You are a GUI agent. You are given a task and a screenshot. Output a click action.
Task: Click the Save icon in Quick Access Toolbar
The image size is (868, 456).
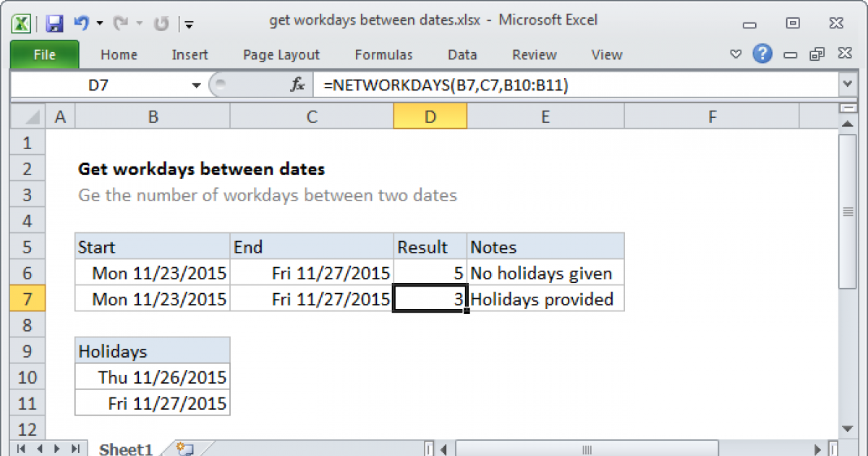54,23
